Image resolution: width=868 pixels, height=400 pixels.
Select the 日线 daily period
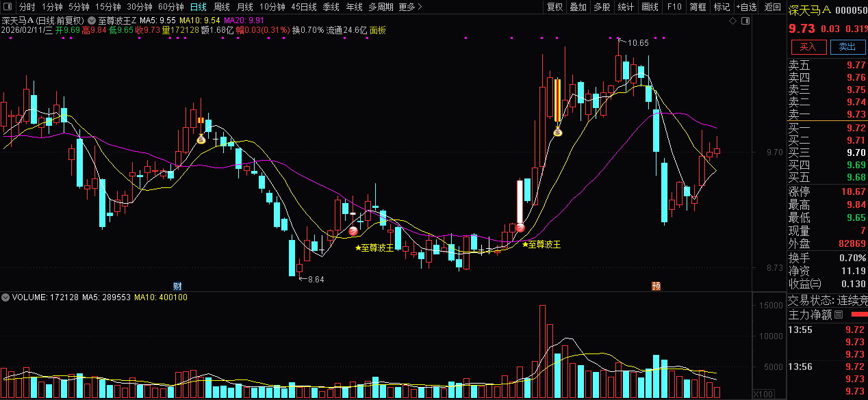pyautogui.click(x=198, y=7)
